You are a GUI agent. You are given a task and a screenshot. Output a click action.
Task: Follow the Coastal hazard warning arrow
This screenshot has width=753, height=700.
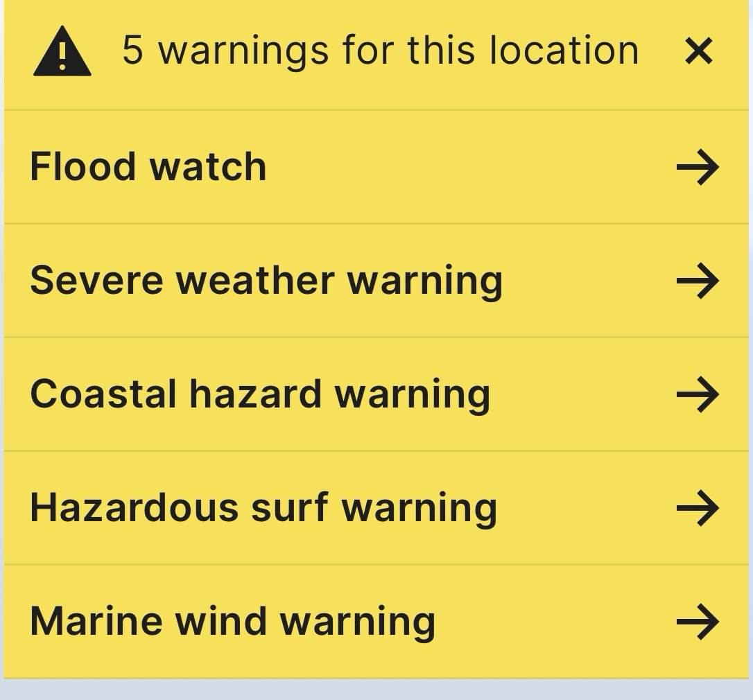click(698, 394)
